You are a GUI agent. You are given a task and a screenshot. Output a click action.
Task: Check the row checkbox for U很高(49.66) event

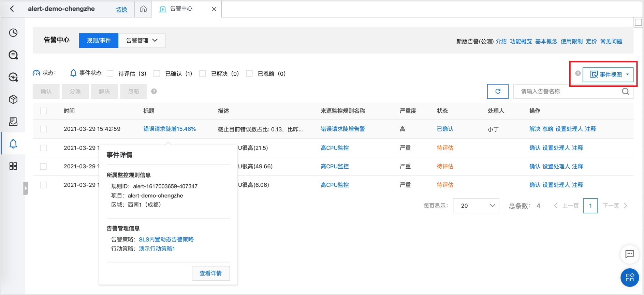click(43, 166)
